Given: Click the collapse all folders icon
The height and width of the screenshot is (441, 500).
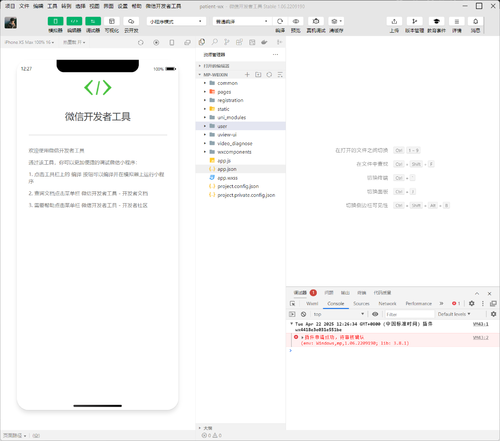Looking at the screenshot, I should point(280,75).
